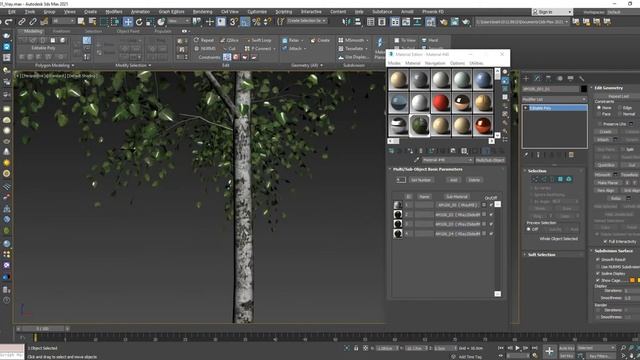
Task: Click the Select and Link chain icon
Action: point(22,22)
